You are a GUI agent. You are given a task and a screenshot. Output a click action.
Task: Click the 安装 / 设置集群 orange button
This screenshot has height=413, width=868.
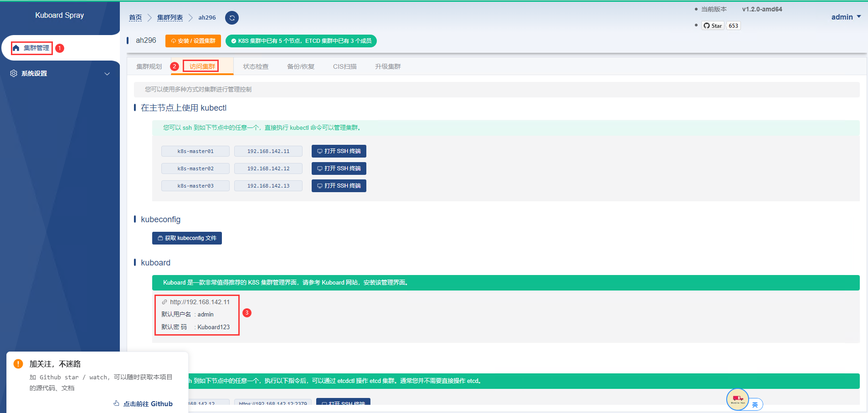tap(193, 41)
